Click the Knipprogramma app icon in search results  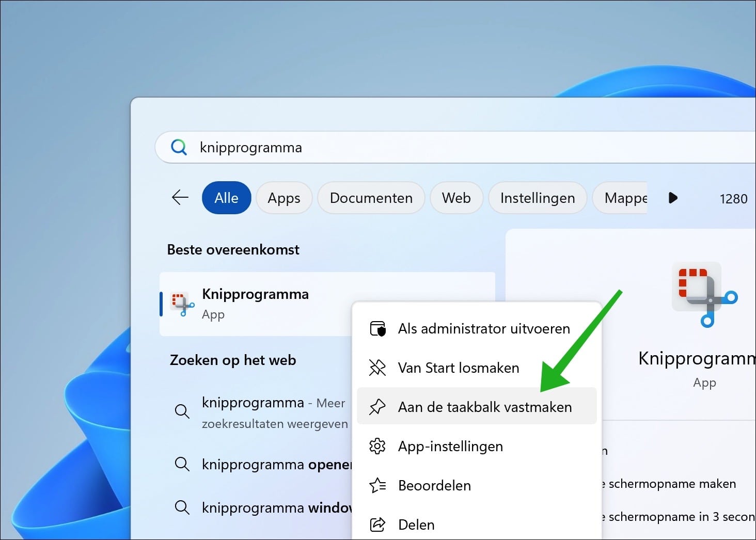[x=181, y=304]
